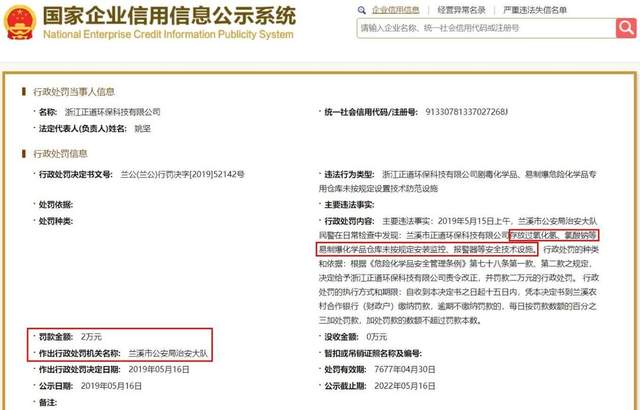Click the 罚款金额 label
640x410 pixels.
(56, 337)
